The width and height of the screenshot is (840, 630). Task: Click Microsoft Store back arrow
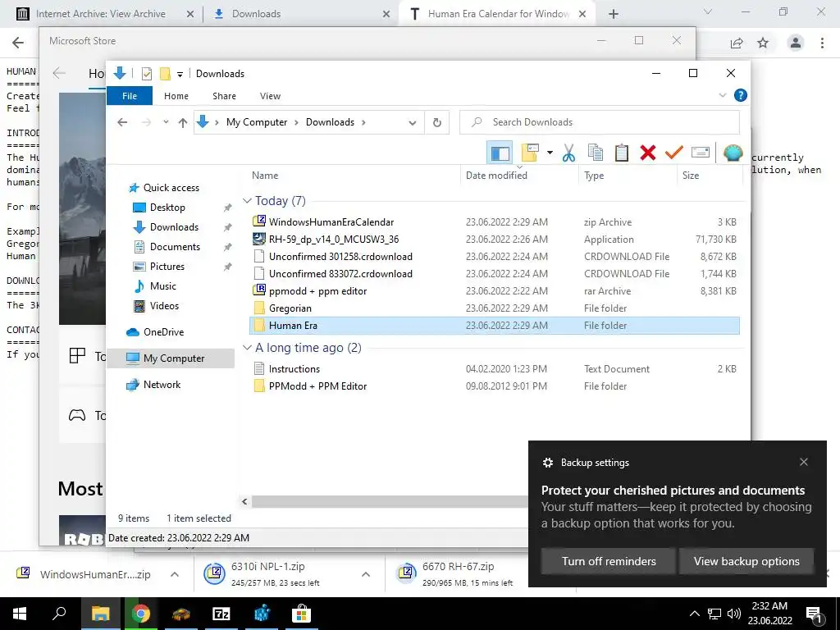click(59, 73)
